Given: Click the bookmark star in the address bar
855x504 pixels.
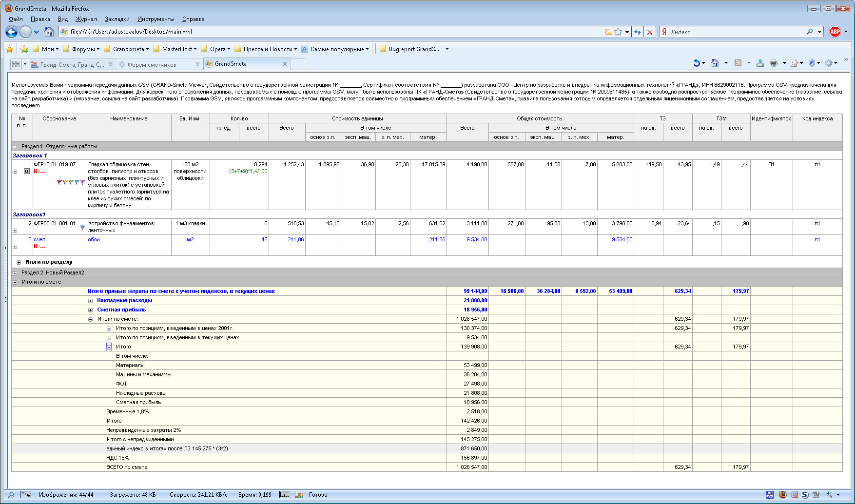Looking at the screenshot, I should (618, 32).
